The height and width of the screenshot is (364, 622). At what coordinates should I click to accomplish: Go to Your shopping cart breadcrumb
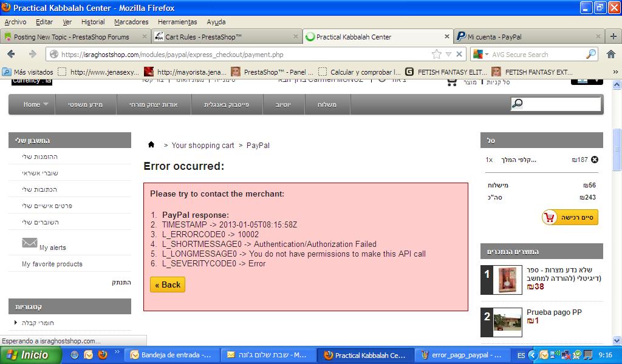pyautogui.click(x=203, y=146)
